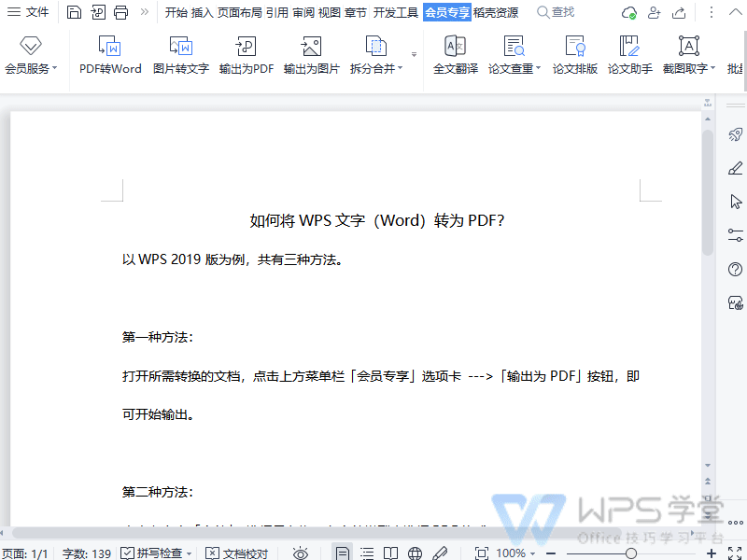
Task: Click the scroll up arrow
Action: [708, 119]
